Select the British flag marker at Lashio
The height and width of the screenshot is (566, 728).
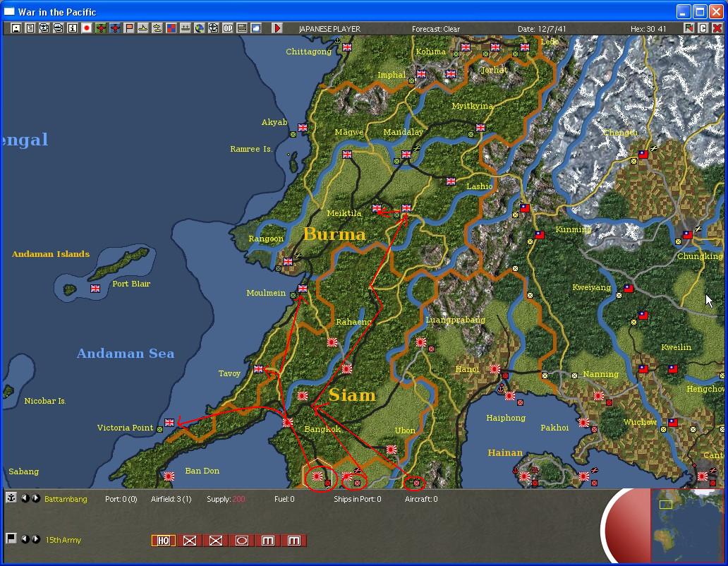pyautogui.click(x=451, y=181)
